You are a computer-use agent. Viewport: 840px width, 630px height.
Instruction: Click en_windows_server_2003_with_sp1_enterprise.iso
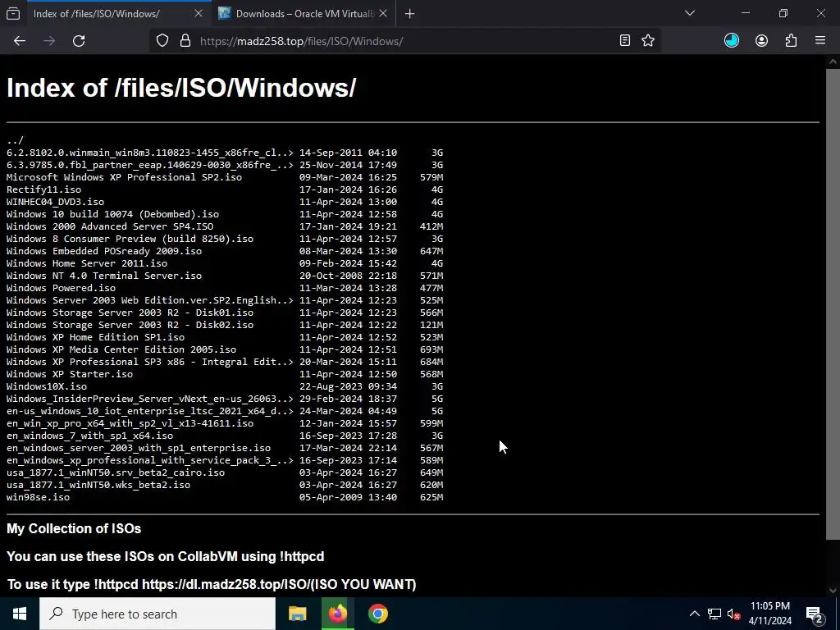pos(139,449)
